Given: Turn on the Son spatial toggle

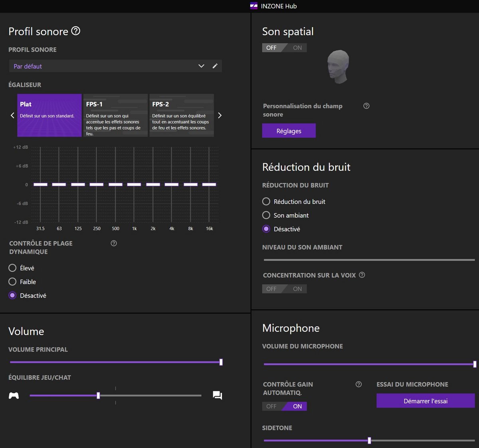Looking at the screenshot, I should click(x=297, y=48).
